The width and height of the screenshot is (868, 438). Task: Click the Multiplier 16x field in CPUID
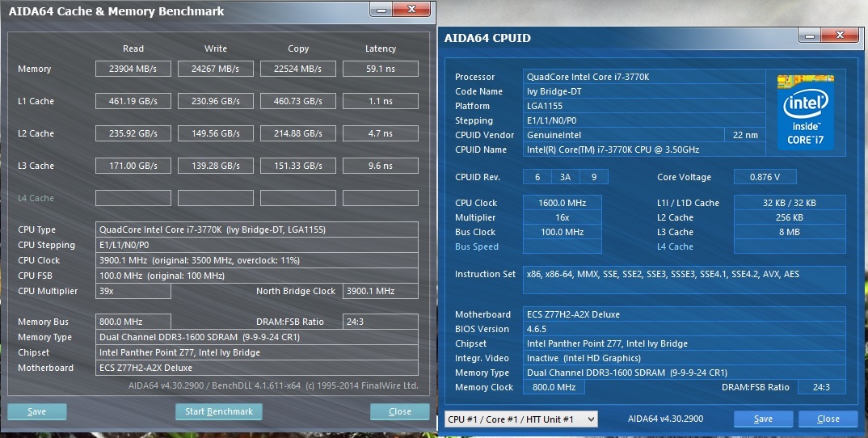click(563, 217)
